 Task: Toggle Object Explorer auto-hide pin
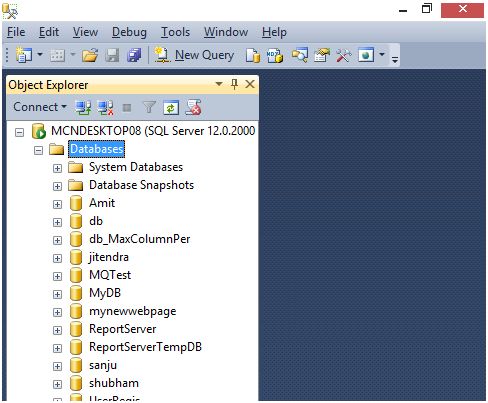pyautogui.click(x=234, y=84)
